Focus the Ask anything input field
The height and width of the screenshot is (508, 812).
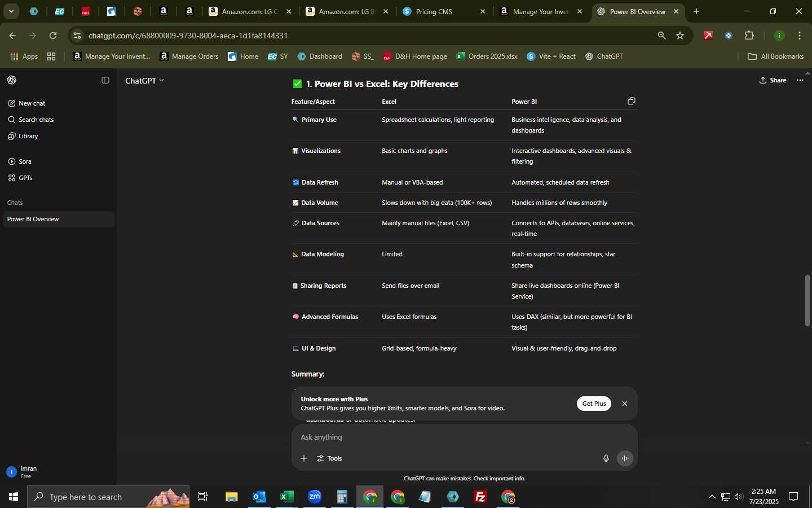point(464,437)
